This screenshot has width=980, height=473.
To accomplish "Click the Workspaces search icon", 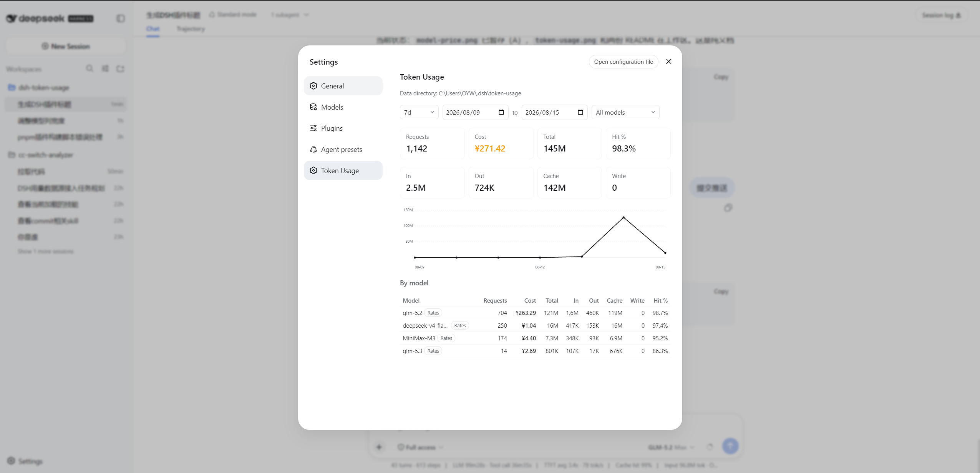I will pyautogui.click(x=90, y=68).
